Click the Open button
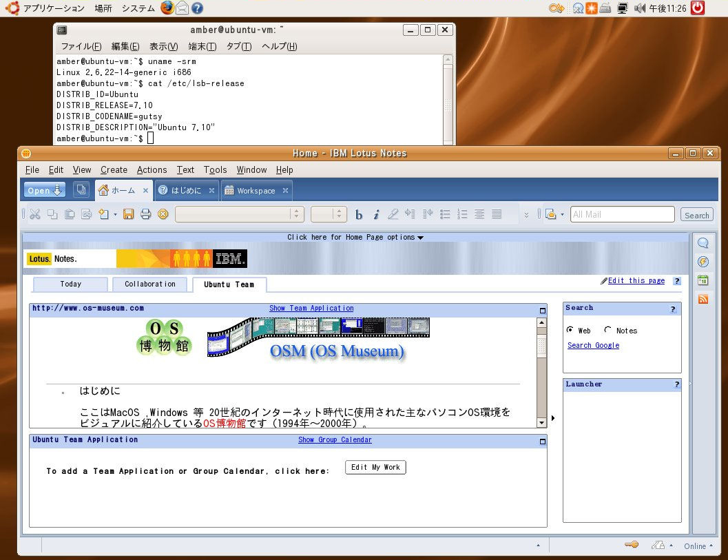The width and height of the screenshot is (728, 560). click(45, 190)
